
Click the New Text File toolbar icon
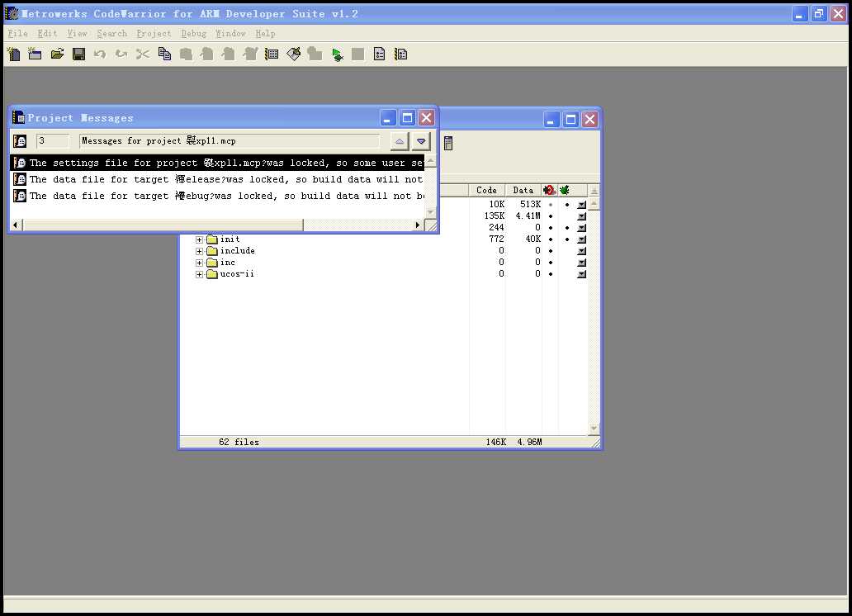(x=13, y=54)
